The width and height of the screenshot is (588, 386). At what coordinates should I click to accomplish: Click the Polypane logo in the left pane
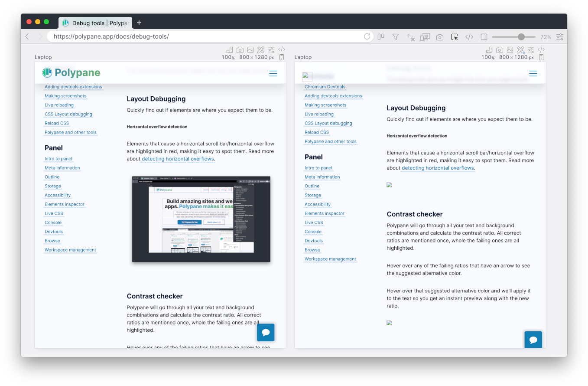[x=71, y=73]
